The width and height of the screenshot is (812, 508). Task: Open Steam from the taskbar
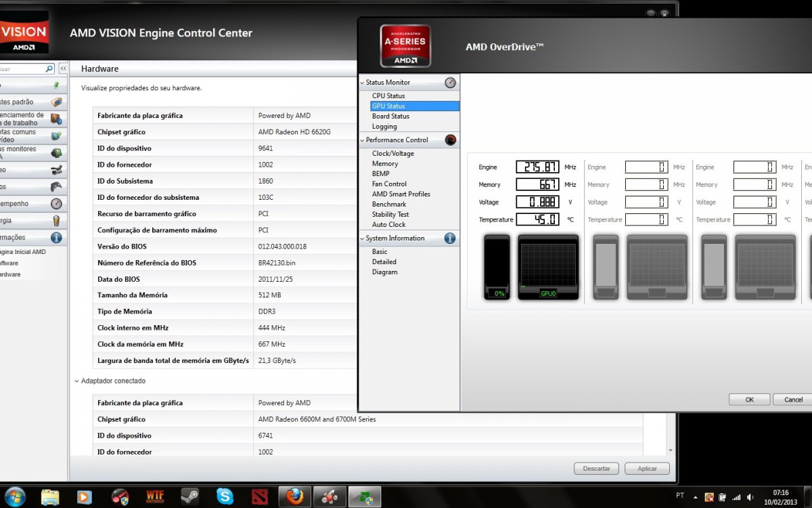pyautogui.click(x=189, y=496)
